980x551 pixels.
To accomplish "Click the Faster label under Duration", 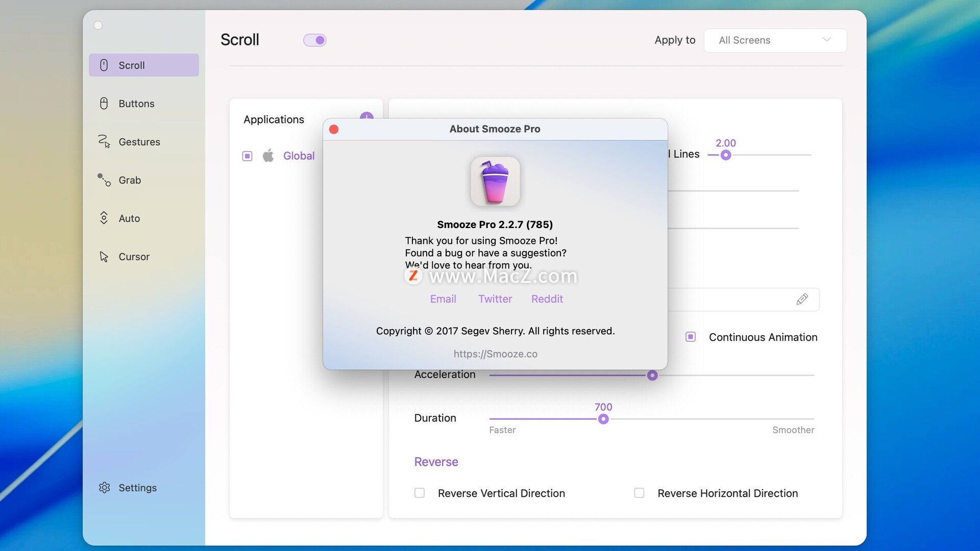I will (x=502, y=430).
